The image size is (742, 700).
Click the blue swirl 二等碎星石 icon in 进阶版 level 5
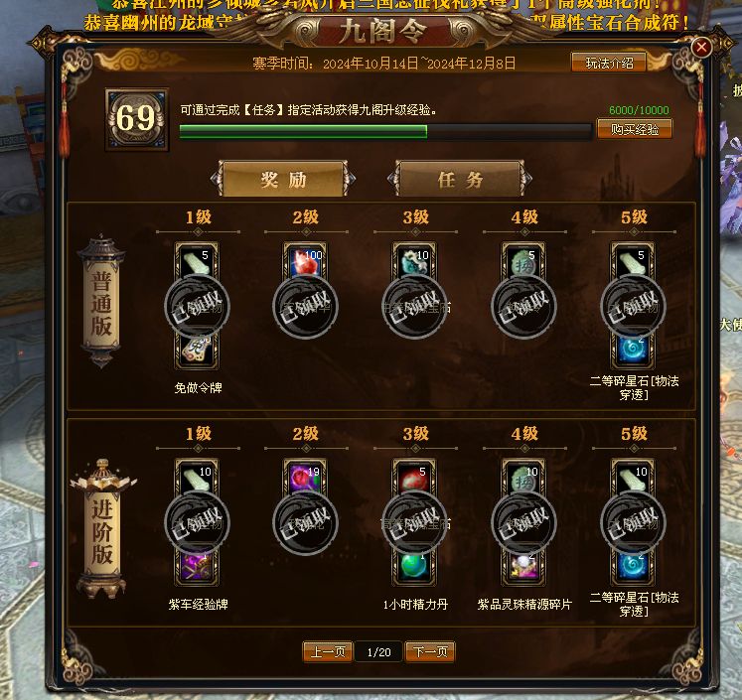click(633, 567)
